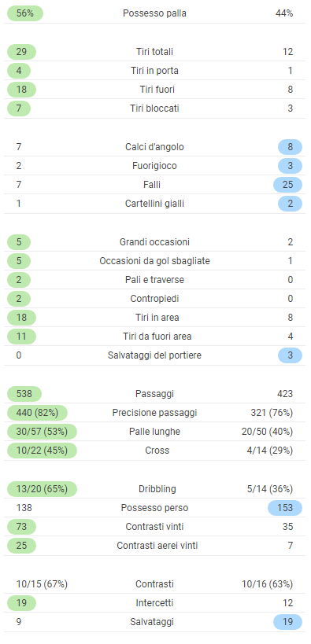311x644 pixels.
Task: Click the green 538 passes badge
Action: [24, 394]
